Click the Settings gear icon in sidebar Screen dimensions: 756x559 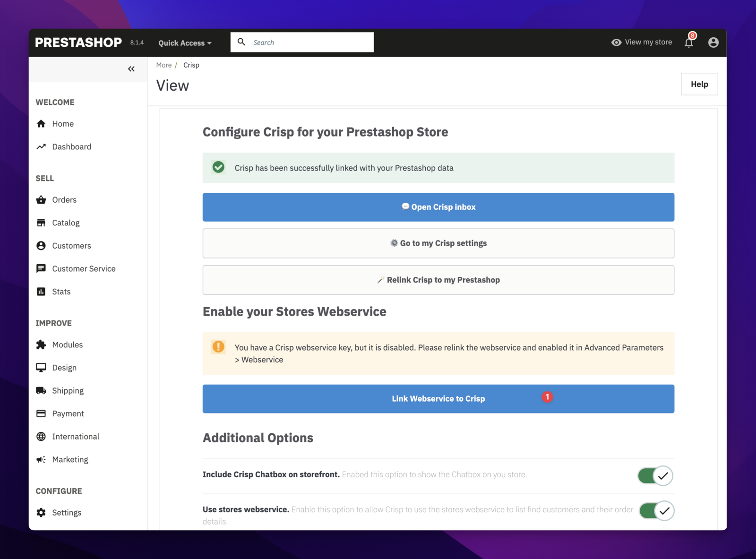41,513
